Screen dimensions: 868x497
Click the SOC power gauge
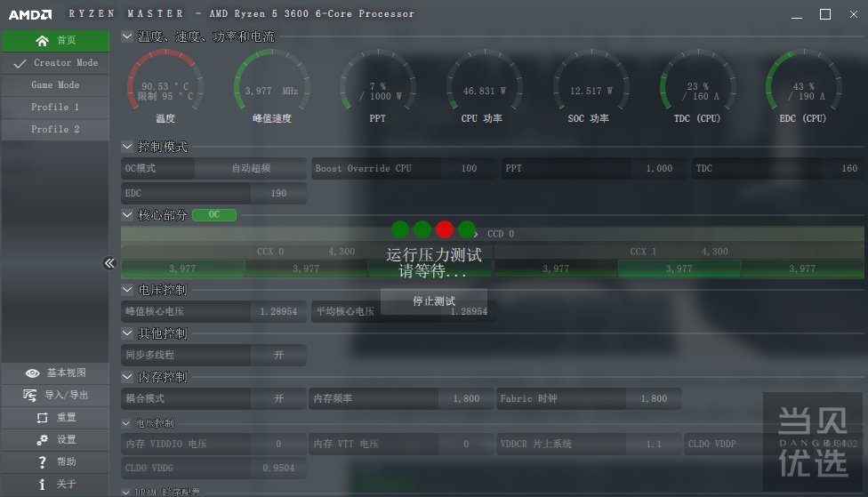click(x=591, y=80)
